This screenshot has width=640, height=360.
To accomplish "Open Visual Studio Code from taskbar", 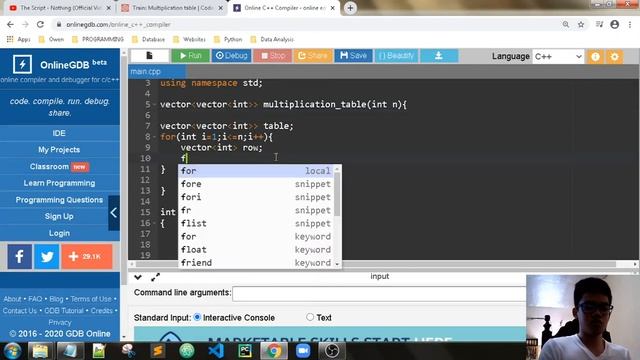I will click(216, 351).
